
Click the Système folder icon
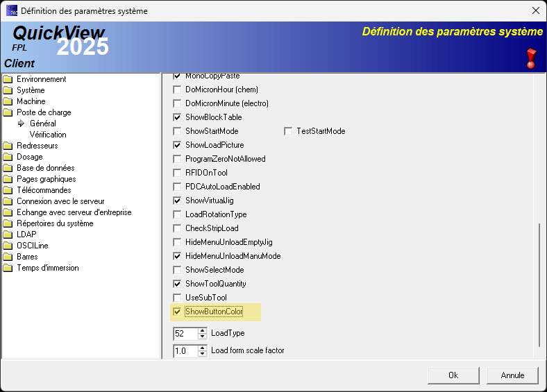coord(8,90)
